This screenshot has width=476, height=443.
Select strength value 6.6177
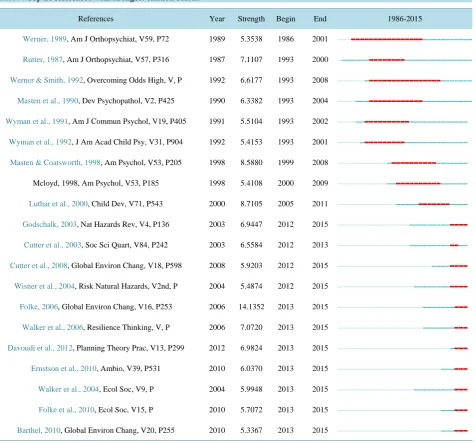251,80
